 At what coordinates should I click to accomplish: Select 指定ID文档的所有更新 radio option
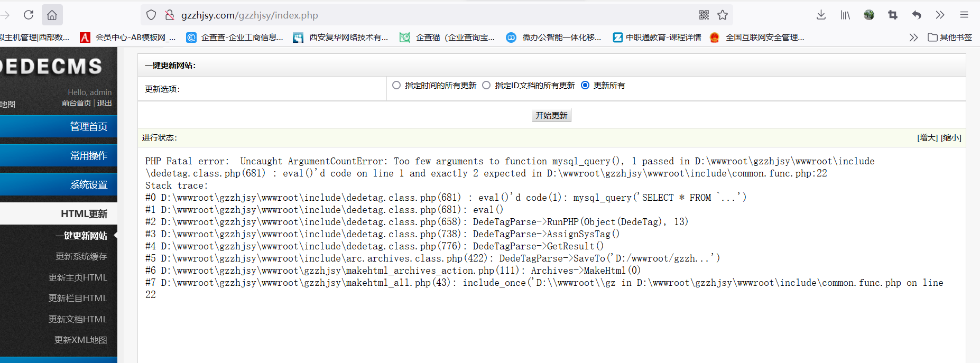click(486, 85)
